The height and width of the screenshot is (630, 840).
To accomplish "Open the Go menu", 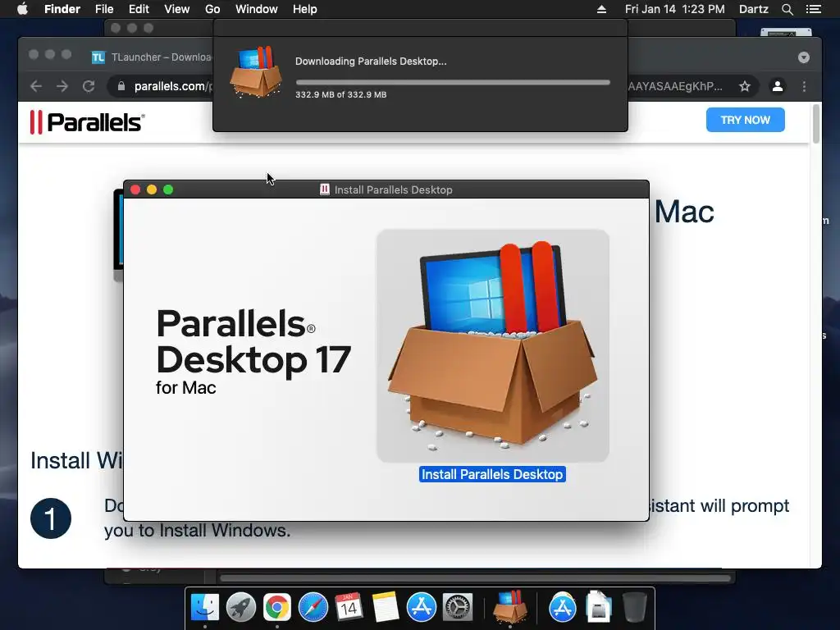I will tap(212, 9).
